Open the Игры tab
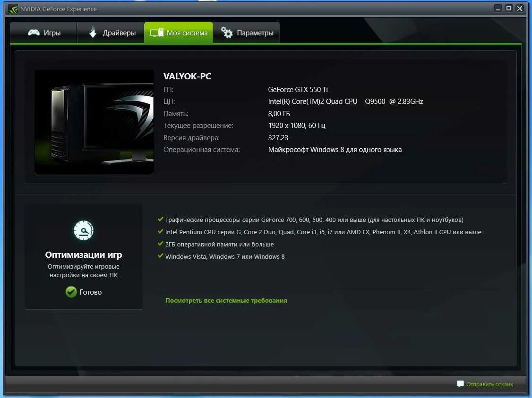Viewport: 532px width, 398px height. [x=43, y=33]
